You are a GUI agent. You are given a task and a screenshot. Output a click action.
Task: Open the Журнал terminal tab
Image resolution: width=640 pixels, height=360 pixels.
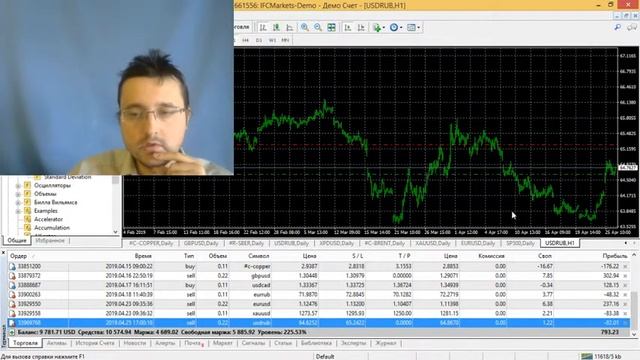[x=386, y=343]
